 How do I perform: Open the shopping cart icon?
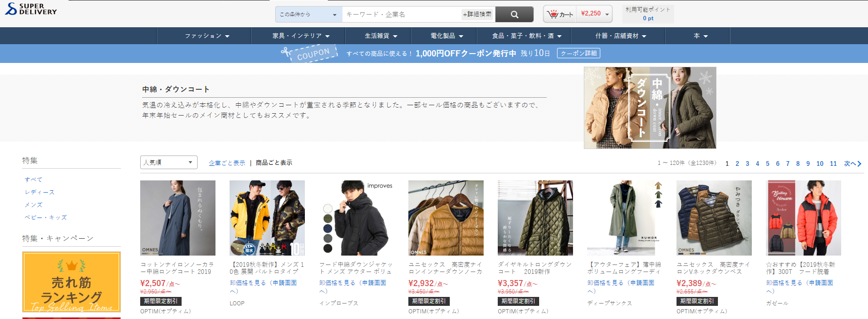point(554,14)
